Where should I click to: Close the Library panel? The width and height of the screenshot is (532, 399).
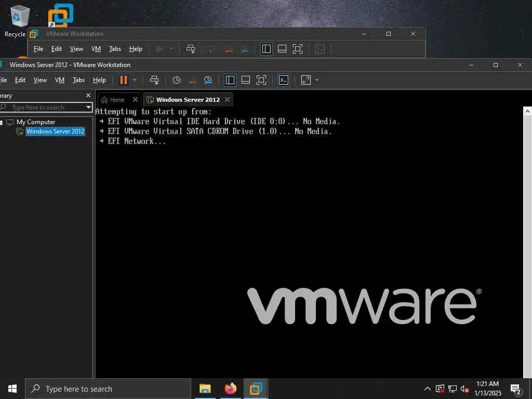point(88,96)
